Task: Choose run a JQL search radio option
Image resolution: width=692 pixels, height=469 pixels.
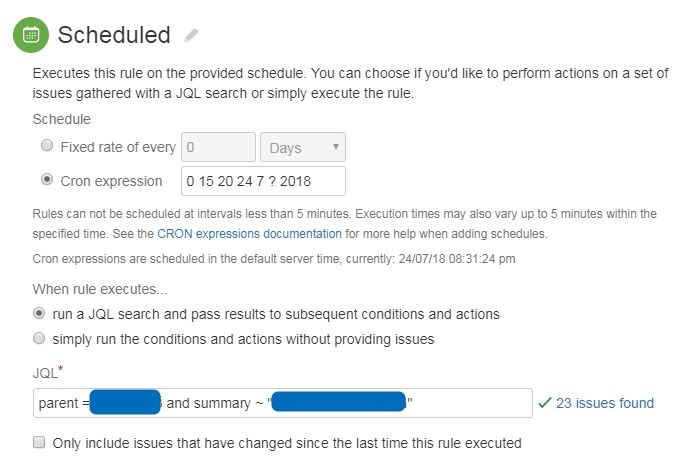Action: point(39,313)
